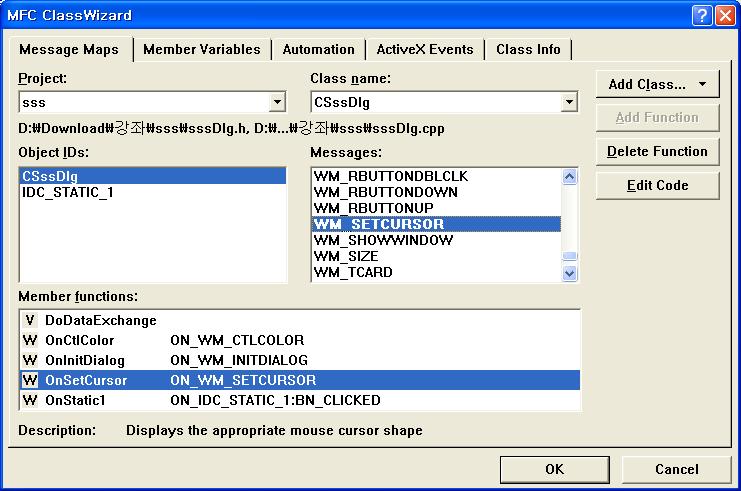Click ON_IDC_STATIC_1:BN_CLICKED entry text
The height and width of the screenshot is (491, 741).
click(276, 400)
